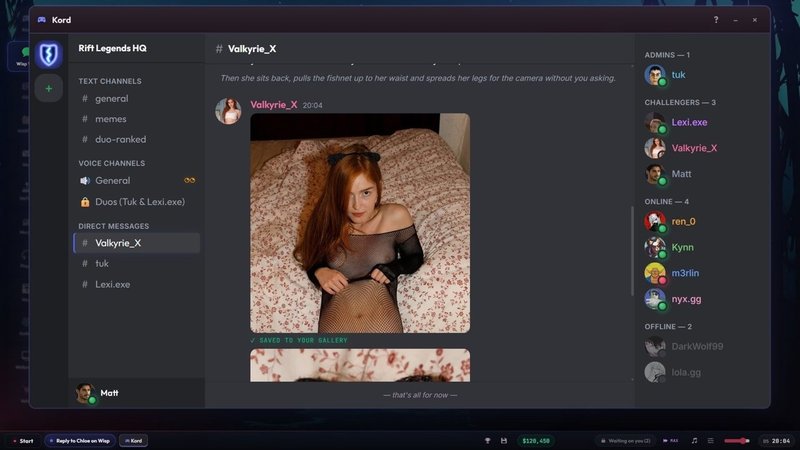
Task: Click the Matt username in the bottom user panel
Action: 109,393
